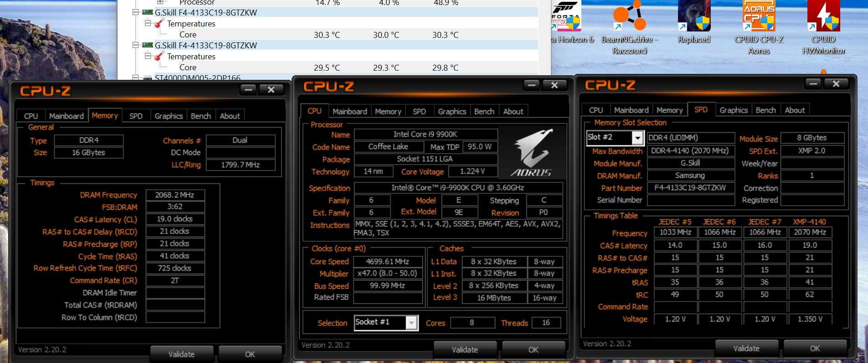This screenshot has height=363, width=868.
Task: Switch to Mainboard tab in Memory CPU-Z window
Action: [67, 116]
